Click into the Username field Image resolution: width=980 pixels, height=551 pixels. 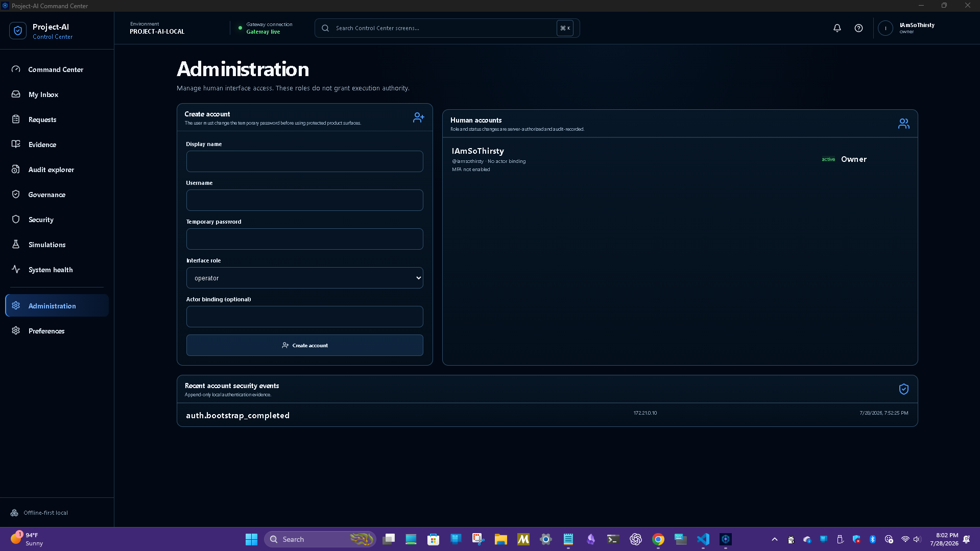coord(304,200)
